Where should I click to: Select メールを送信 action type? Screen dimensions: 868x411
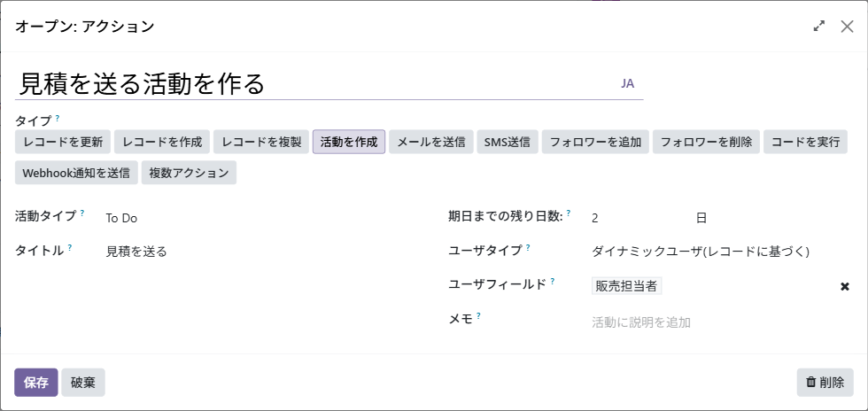[431, 142]
